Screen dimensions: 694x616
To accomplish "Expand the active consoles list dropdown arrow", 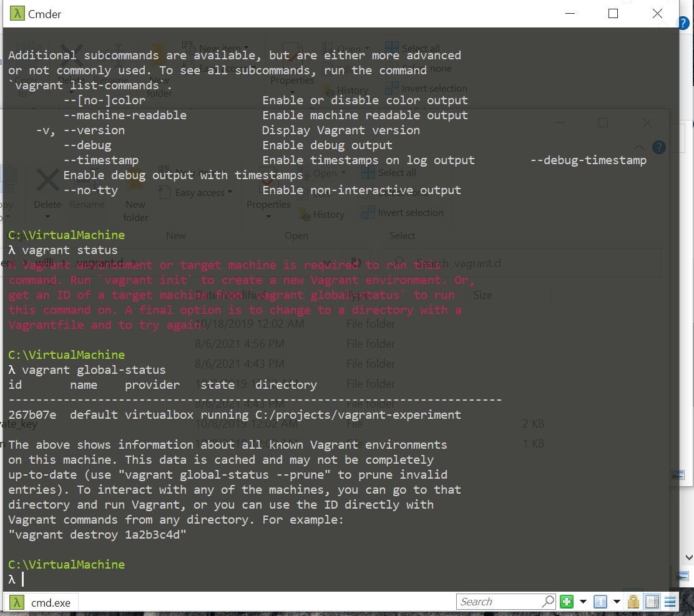I will 617,602.
